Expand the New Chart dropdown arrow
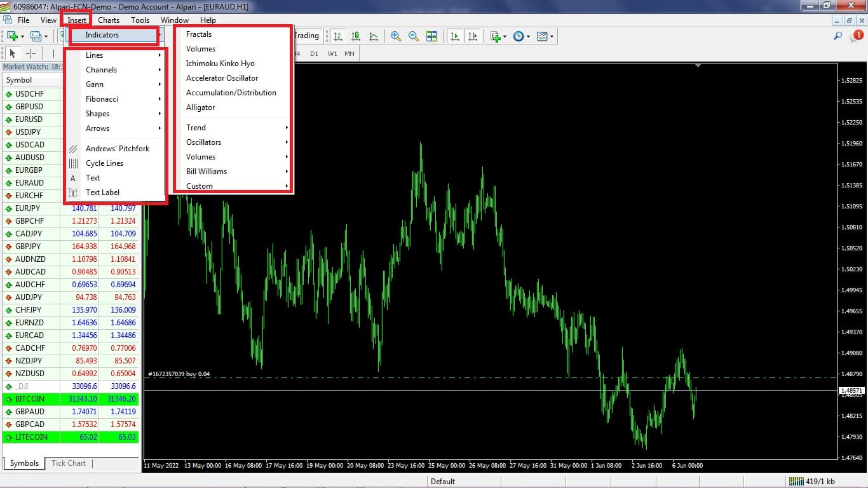Screen dimensions: 868x488 [22, 36]
